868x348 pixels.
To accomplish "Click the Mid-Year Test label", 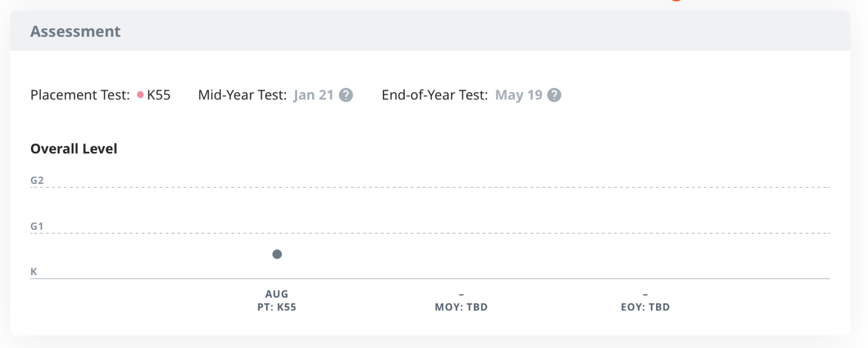I will (x=242, y=95).
